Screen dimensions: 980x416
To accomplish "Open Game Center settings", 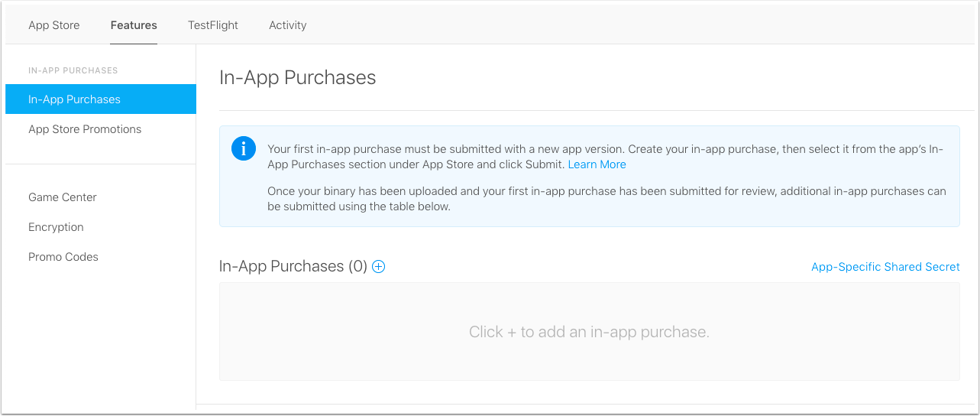I will [63, 197].
